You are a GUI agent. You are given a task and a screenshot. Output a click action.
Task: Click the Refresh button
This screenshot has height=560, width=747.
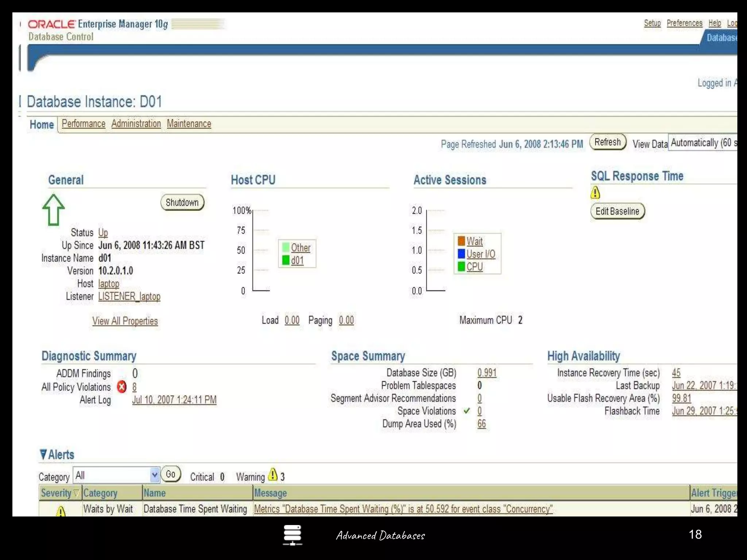(x=608, y=142)
